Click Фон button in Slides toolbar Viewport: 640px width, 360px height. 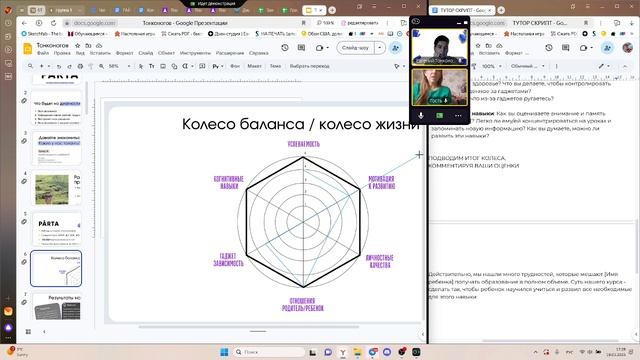pyautogui.click(x=235, y=66)
